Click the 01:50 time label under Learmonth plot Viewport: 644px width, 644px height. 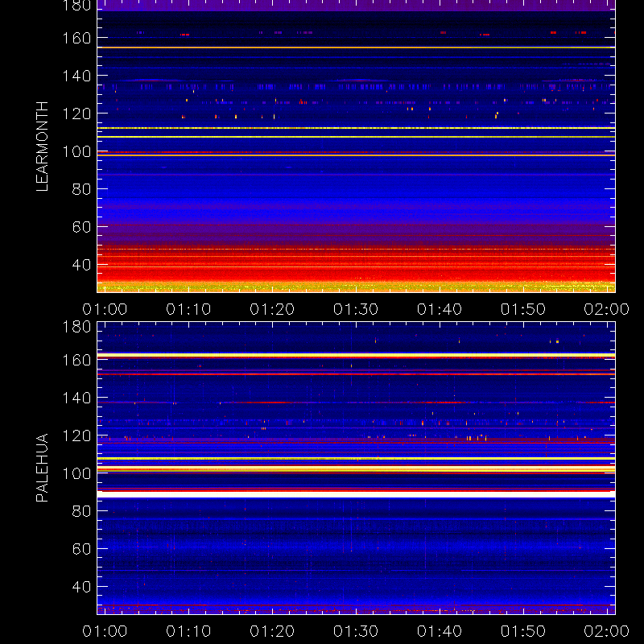coord(522,309)
